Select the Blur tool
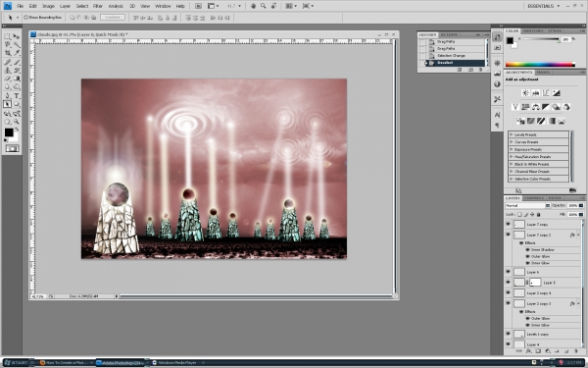Viewport: 588px width, 368px height. [7, 86]
